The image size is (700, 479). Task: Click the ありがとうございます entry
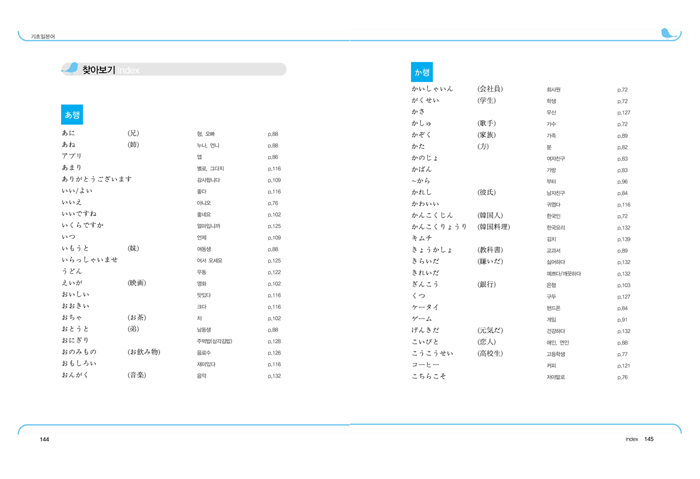[101, 180]
